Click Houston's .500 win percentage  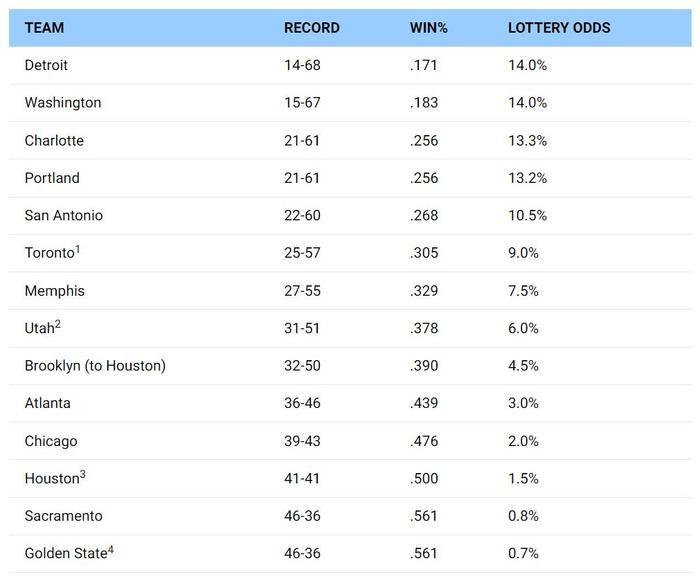click(425, 479)
